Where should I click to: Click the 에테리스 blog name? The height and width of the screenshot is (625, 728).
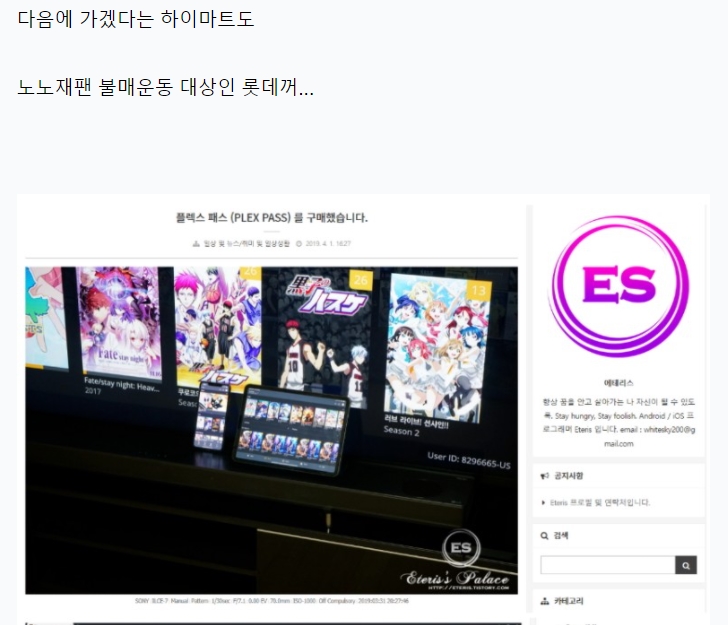[618, 384]
